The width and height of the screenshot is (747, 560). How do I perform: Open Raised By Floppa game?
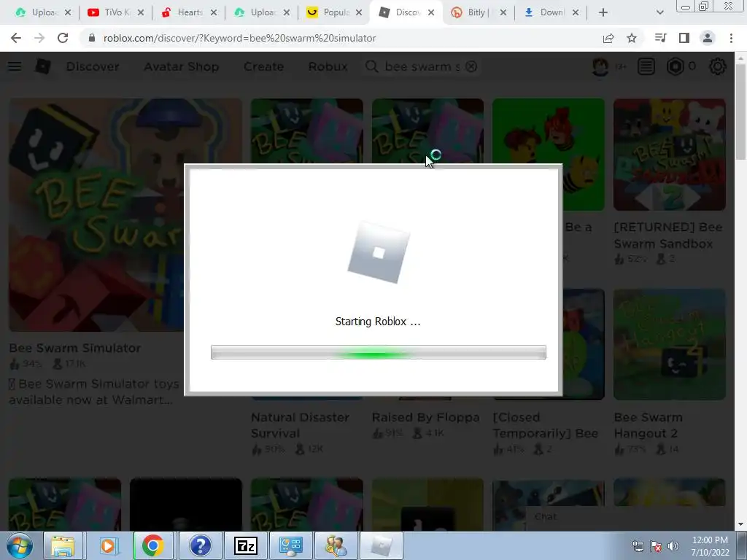[425, 417]
